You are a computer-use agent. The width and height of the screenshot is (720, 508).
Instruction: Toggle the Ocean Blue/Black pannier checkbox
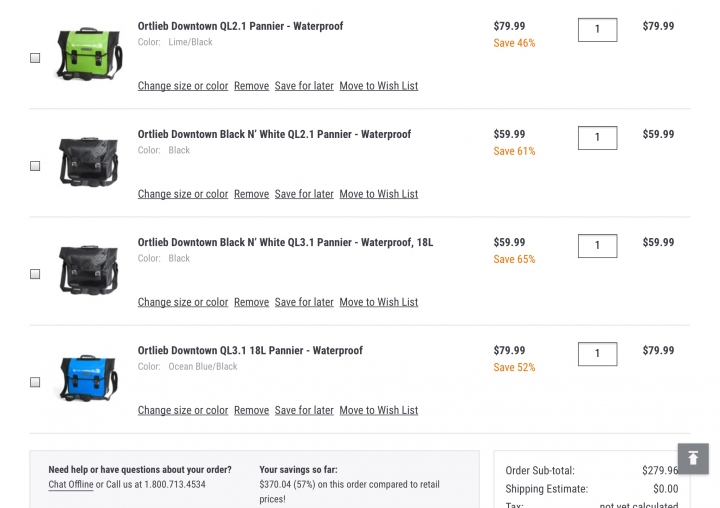[35, 382]
